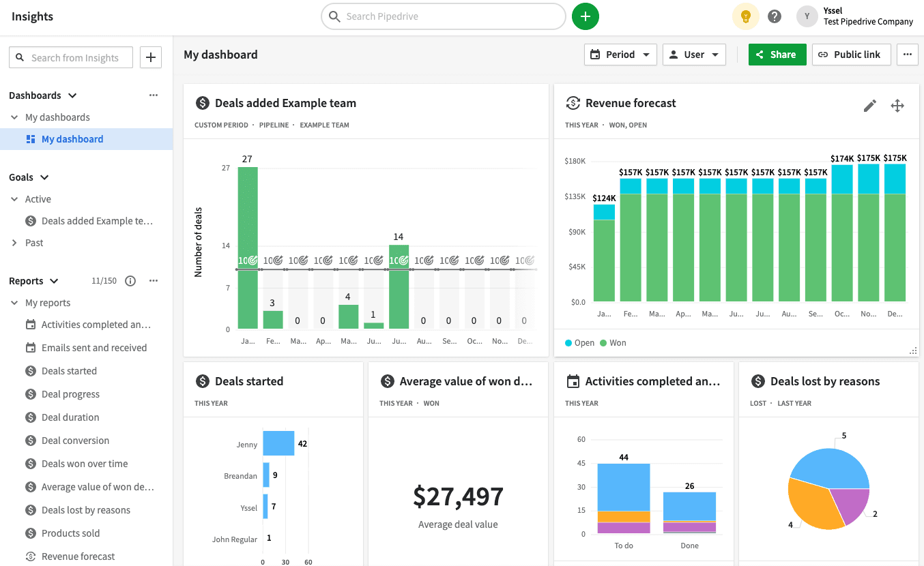Open the Period dropdown

pos(620,54)
